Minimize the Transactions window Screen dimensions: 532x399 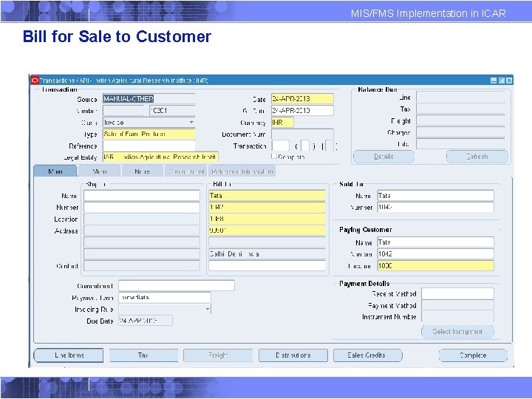[x=494, y=81]
